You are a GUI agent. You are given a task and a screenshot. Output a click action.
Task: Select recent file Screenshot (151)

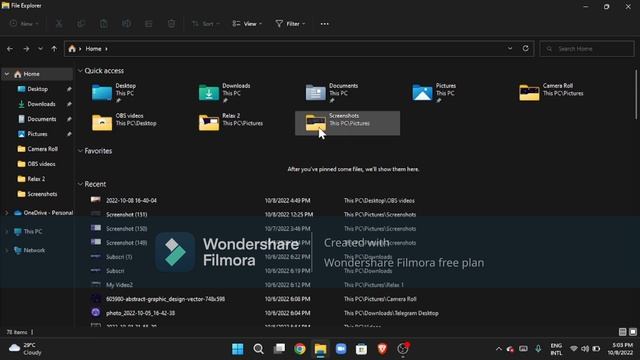tap(127, 215)
